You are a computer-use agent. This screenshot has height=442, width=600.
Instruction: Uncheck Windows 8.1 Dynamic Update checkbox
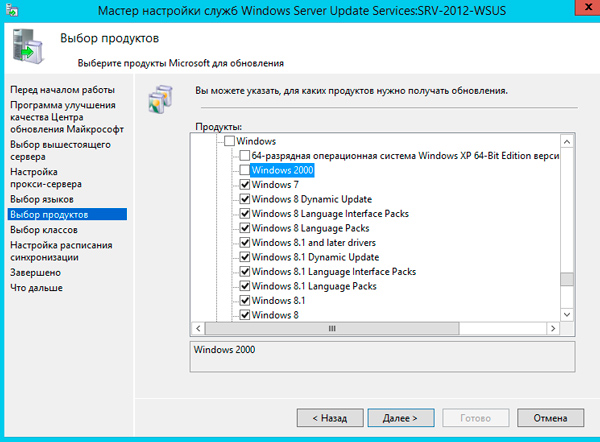click(245, 257)
